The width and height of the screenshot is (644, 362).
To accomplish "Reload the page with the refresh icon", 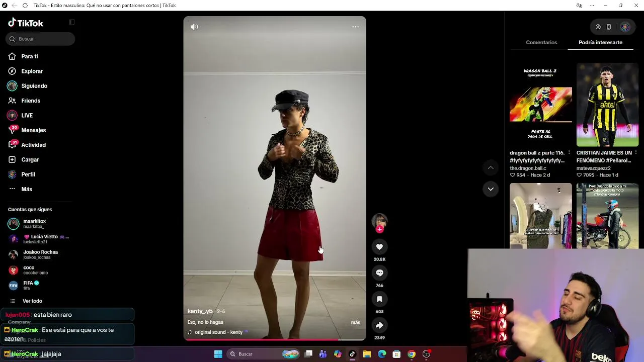I will click(x=25, y=6).
